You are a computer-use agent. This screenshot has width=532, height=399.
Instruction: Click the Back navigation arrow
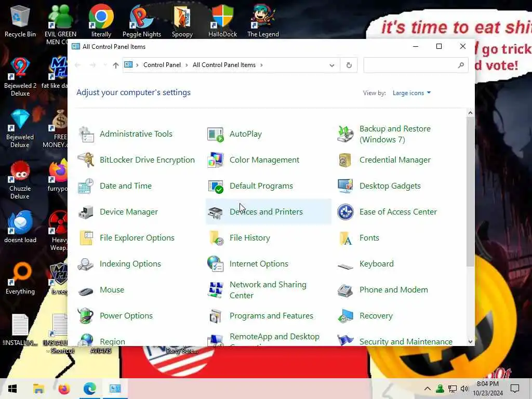click(x=78, y=65)
